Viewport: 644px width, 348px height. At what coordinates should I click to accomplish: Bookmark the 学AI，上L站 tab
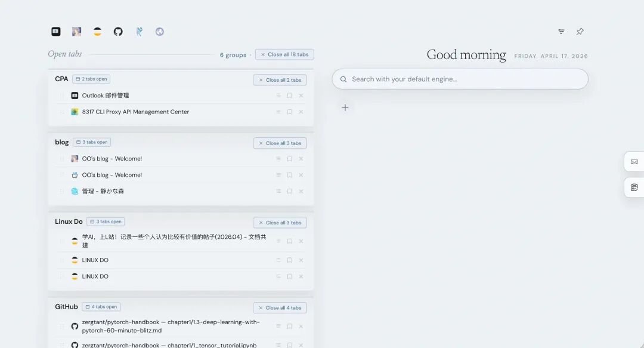[x=290, y=241]
